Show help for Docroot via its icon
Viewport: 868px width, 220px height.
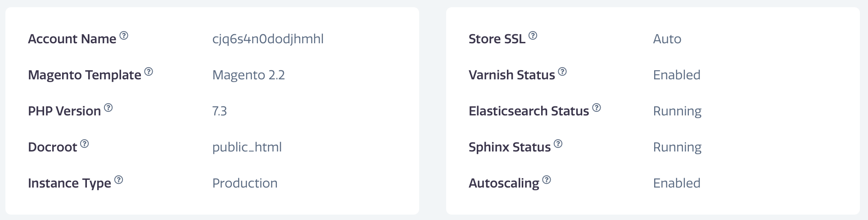click(x=85, y=144)
